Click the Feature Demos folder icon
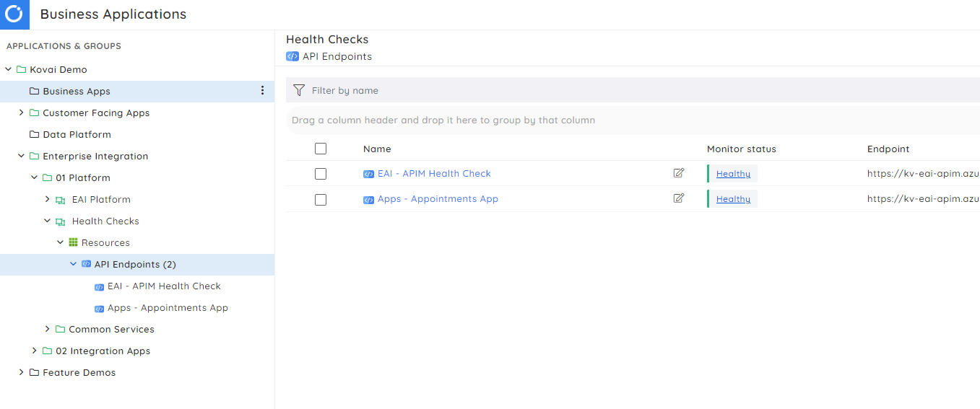This screenshot has width=980, height=409. pyautogui.click(x=34, y=373)
